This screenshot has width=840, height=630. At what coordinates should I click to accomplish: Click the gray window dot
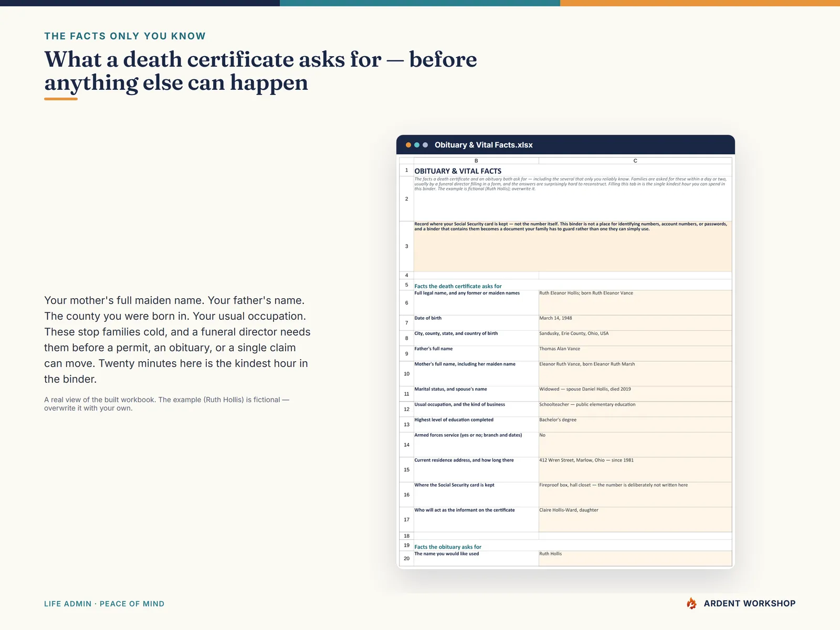coord(425,145)
